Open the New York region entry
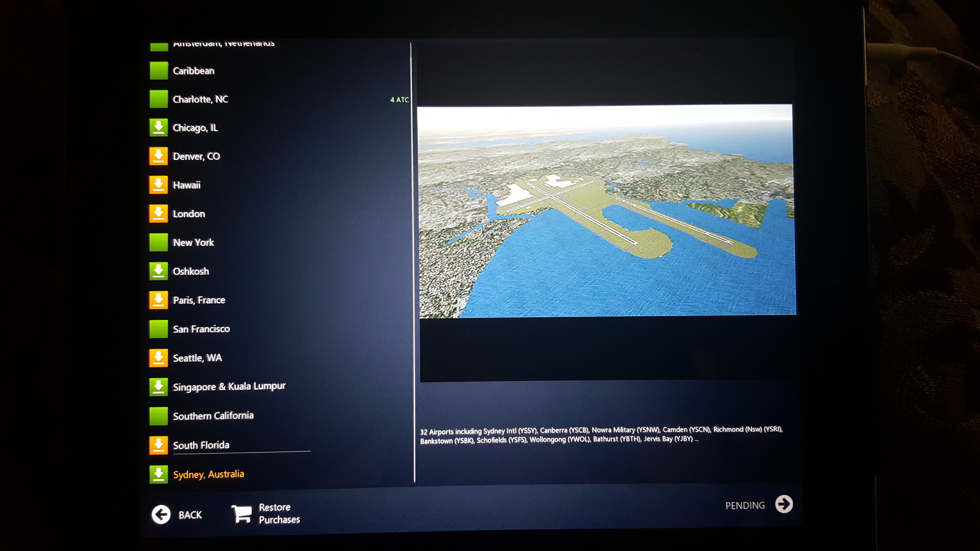The image size is (980, 551). pyautogui.click(x=193, y=242)
